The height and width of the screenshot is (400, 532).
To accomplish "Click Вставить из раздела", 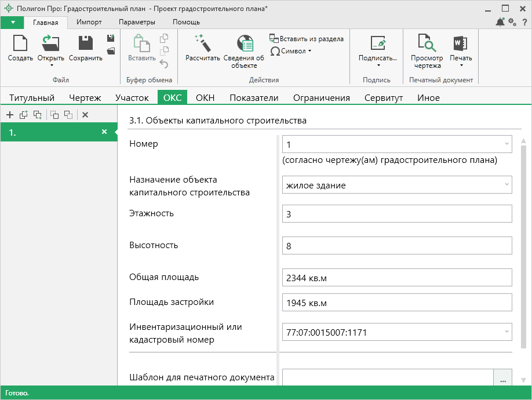I will 307,39.
